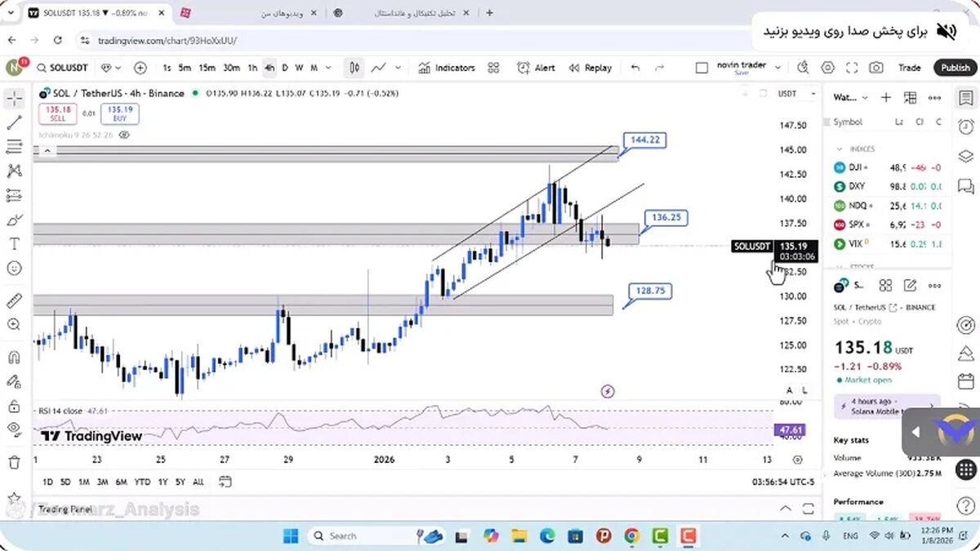980x551 pixels.
Task: Toggle stay in drawing mode pencil-lock
Action: point(14,381)
